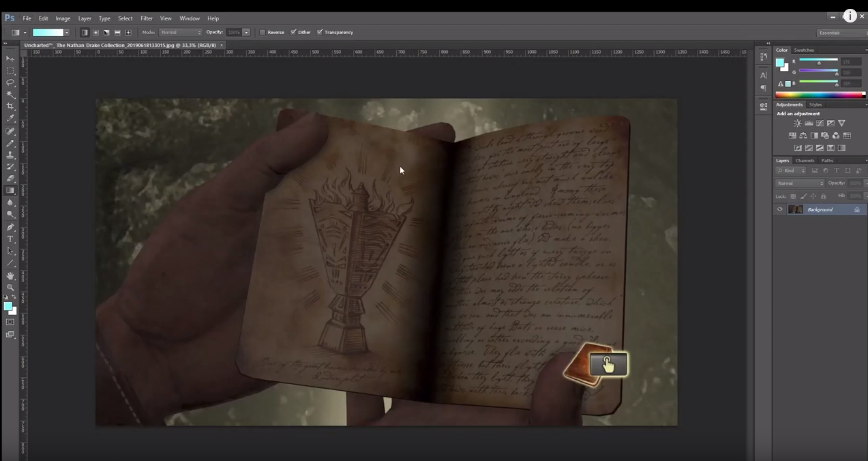Toggle lock image pixels in Layers

tap(803, 196)
